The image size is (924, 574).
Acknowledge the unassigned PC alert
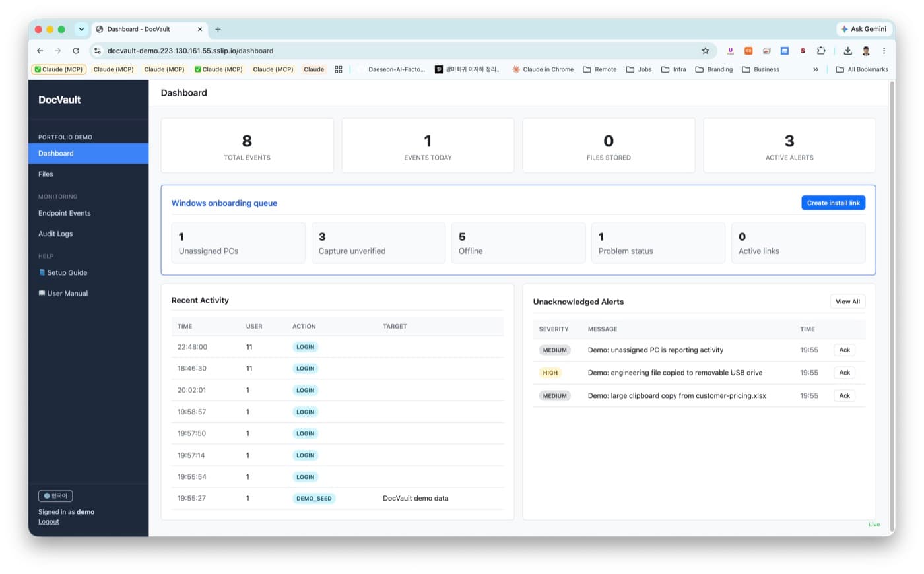(845, 350)
